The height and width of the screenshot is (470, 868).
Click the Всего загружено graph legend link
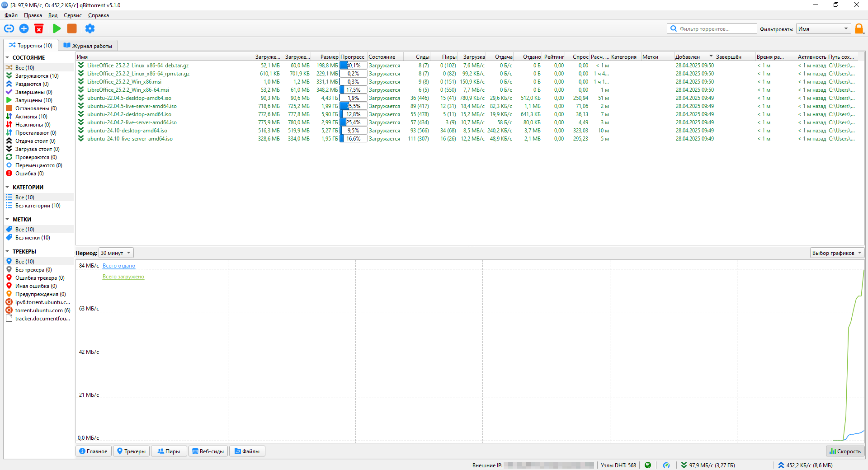coord(123,277)
